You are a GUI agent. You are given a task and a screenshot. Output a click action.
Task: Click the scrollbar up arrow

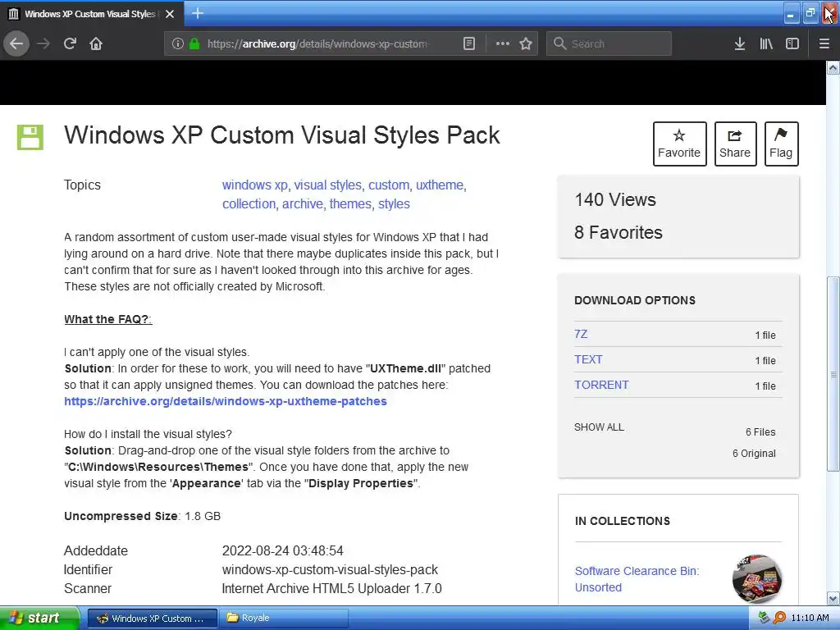pos(833,67)
